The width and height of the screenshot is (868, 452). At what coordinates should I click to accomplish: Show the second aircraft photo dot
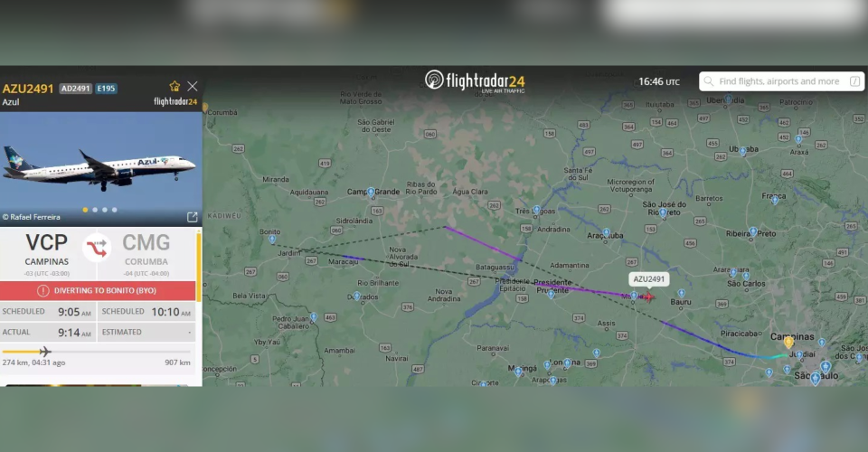pyautogui.click(x=95, y=210)
